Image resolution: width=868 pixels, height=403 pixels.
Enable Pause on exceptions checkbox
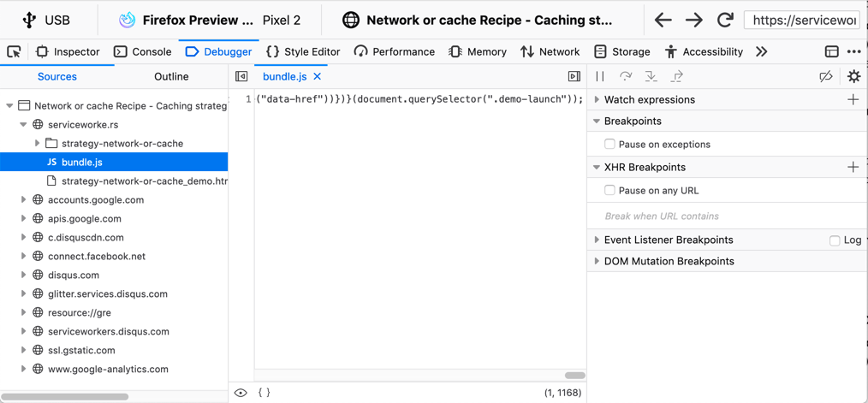(x=609, y=145)
